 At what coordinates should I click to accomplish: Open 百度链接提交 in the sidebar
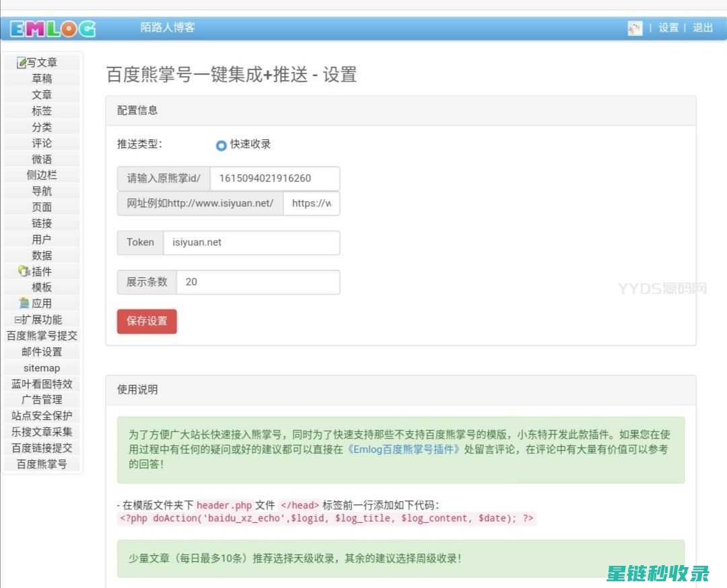click(42, 448)
